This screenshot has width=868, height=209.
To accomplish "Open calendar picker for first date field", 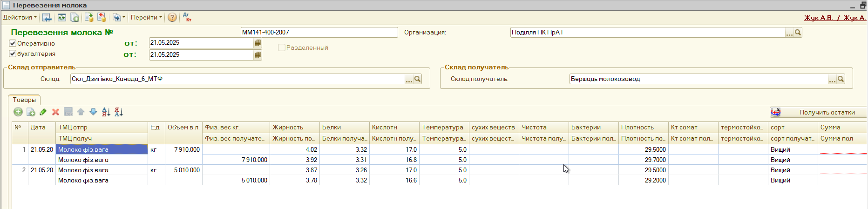I will pyautogui.click(x=258, y=43).
